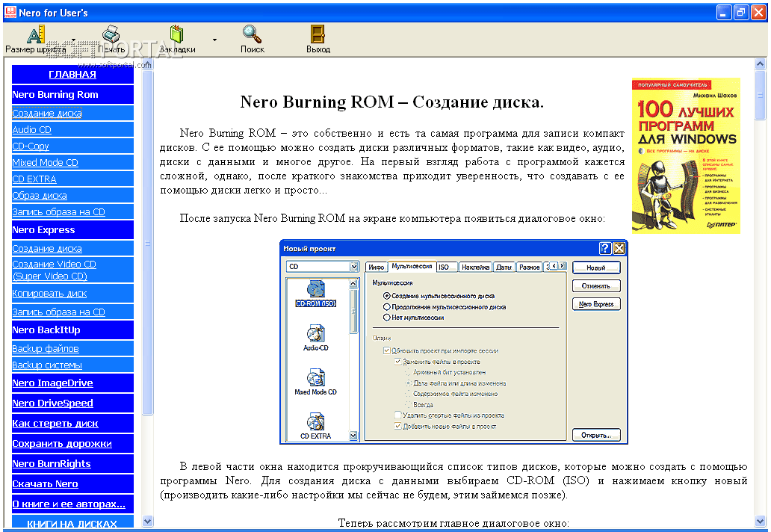Image resolution: width=771 pixels, height=532 pixels.
Task: Click the 100 лучших программ book cover
Action: coord(686,155)
